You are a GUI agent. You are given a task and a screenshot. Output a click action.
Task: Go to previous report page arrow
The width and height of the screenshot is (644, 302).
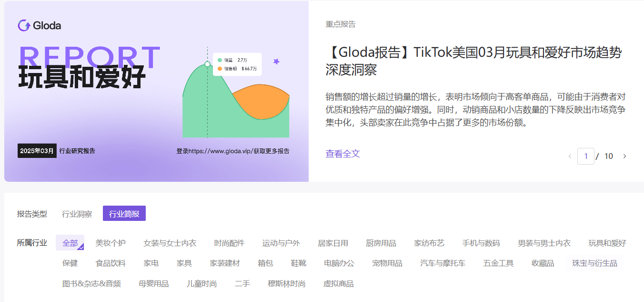coord(570,156)
